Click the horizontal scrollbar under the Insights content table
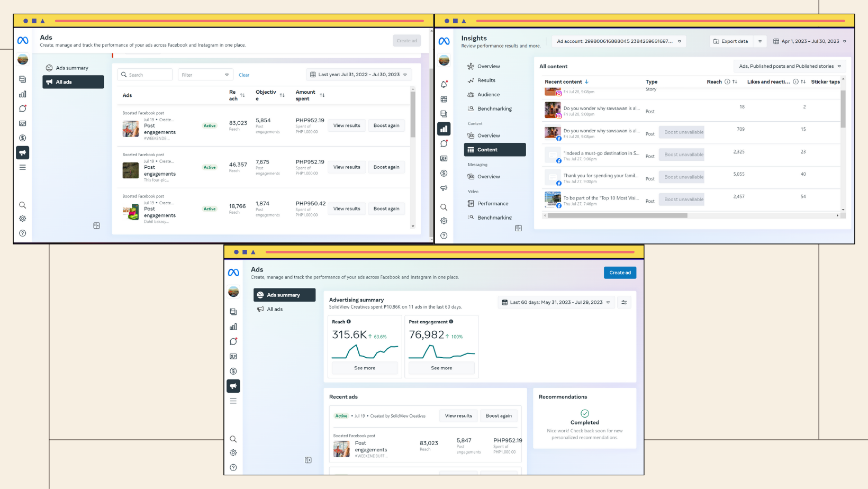 (x=618, y=216)
